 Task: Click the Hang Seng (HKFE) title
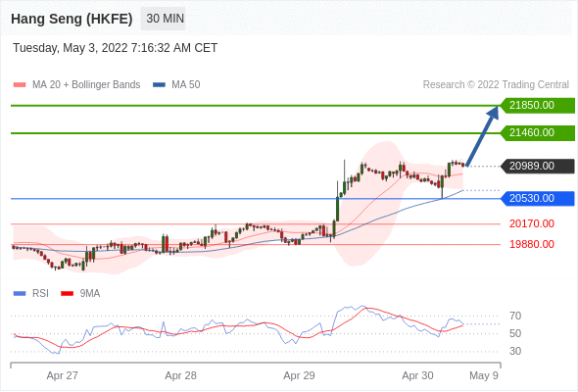pos(72,19)
